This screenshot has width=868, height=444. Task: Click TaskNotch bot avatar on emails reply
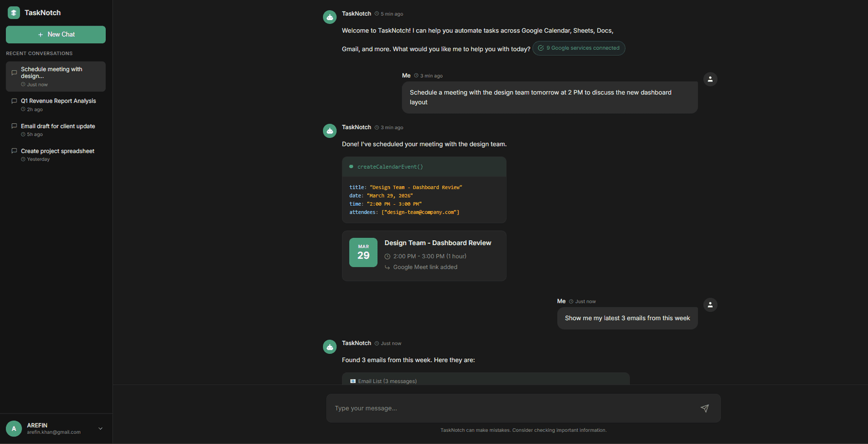click(330, 347)
